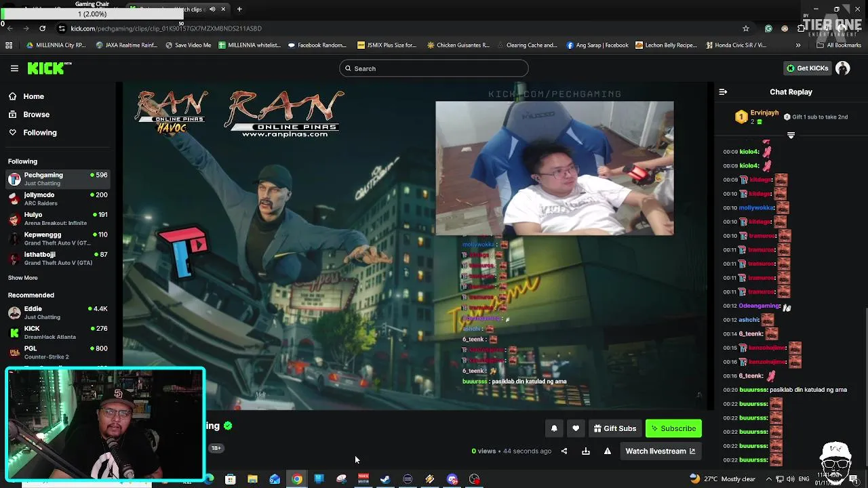Open new browser tab with plus

(239, 9)
